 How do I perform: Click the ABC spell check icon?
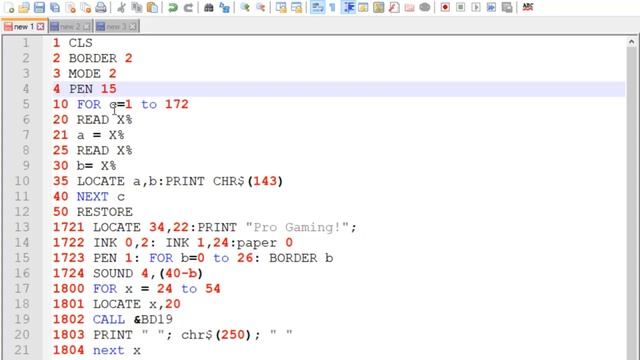528,7
